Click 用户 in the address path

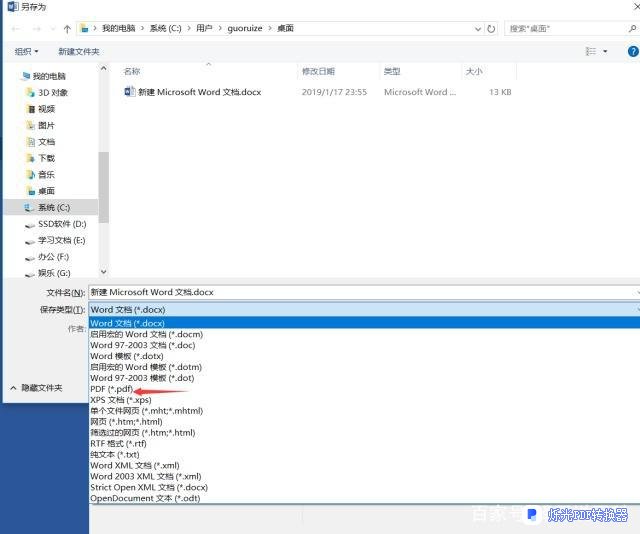tap(204, 28)
